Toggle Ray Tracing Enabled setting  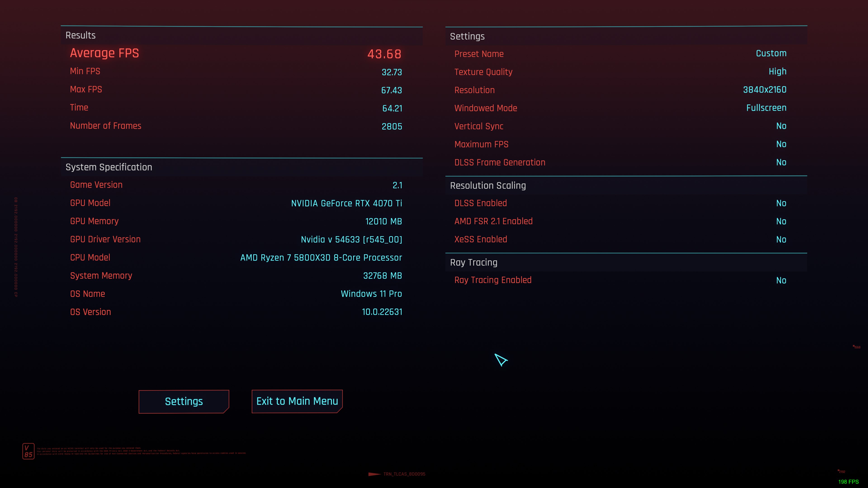coord(782,280)
